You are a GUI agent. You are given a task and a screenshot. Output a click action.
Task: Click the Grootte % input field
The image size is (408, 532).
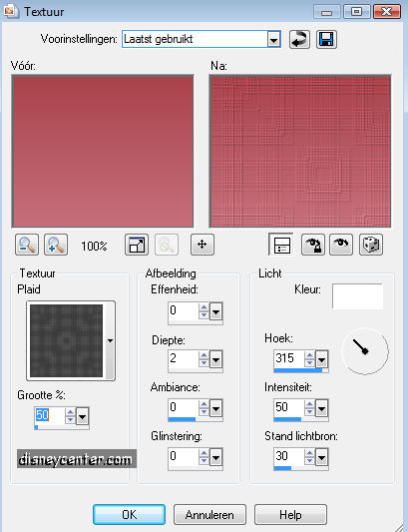pyautogui.click(x=49, y=415)
